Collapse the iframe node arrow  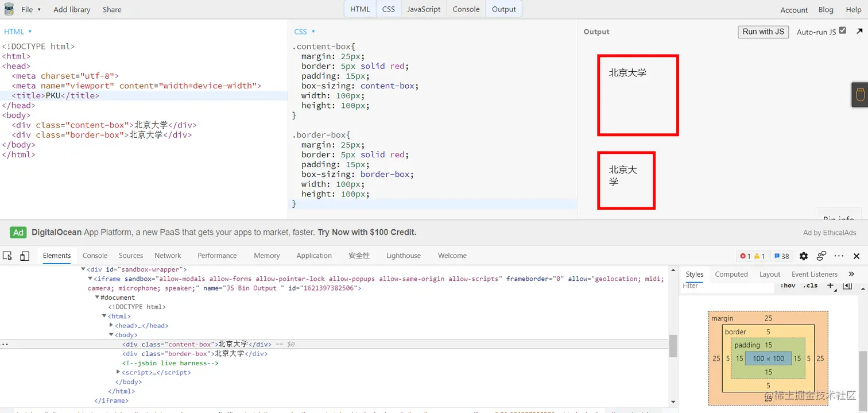[x=90, y=279]
